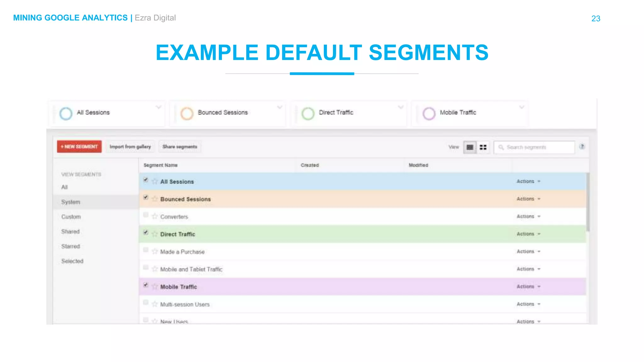Click the purple Mobile Traffic circle icon

[429, 113]
